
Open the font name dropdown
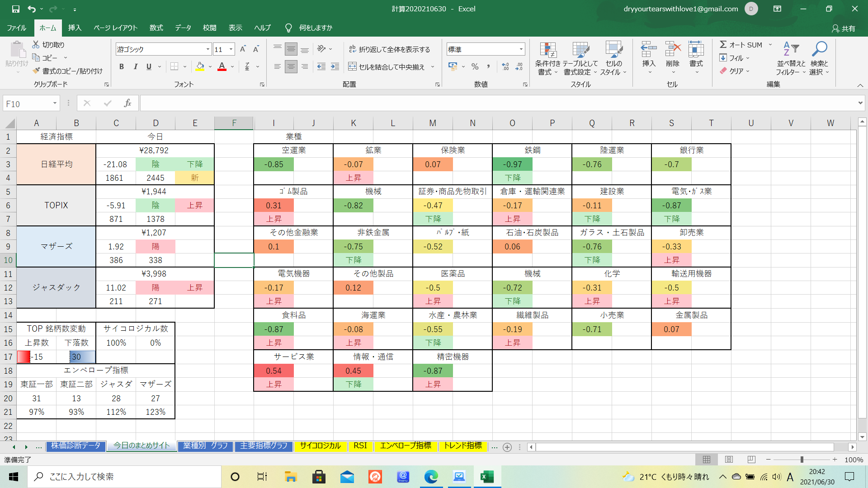pyautogui.click(x=208, y=49)
